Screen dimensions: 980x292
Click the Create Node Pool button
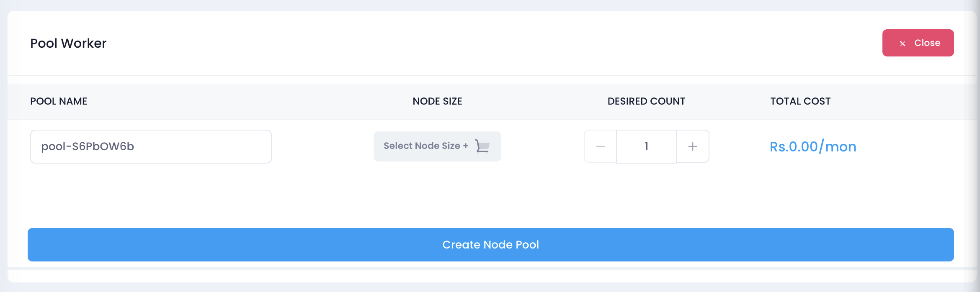pos(491,245)
